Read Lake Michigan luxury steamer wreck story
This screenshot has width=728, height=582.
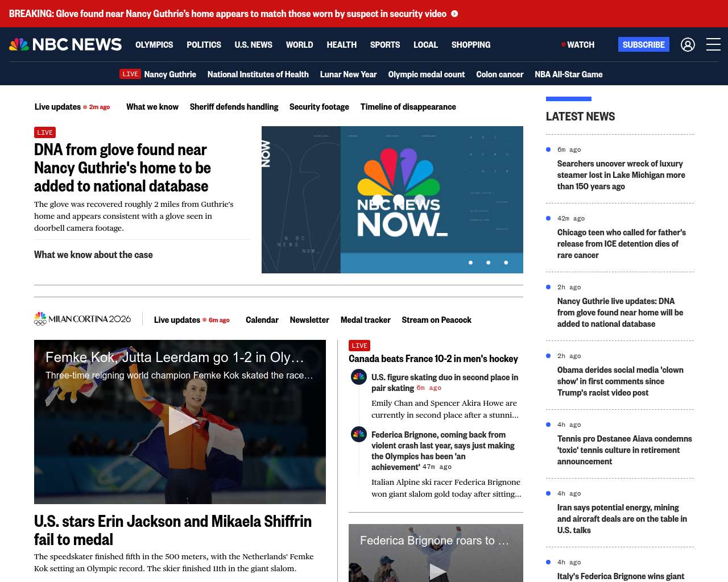tap(621, 175)
